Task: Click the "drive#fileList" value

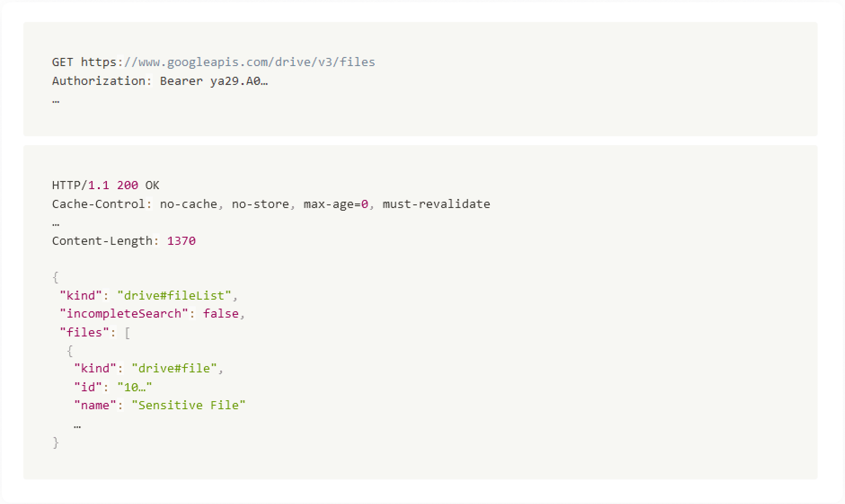Action: [x=174, y=296]
